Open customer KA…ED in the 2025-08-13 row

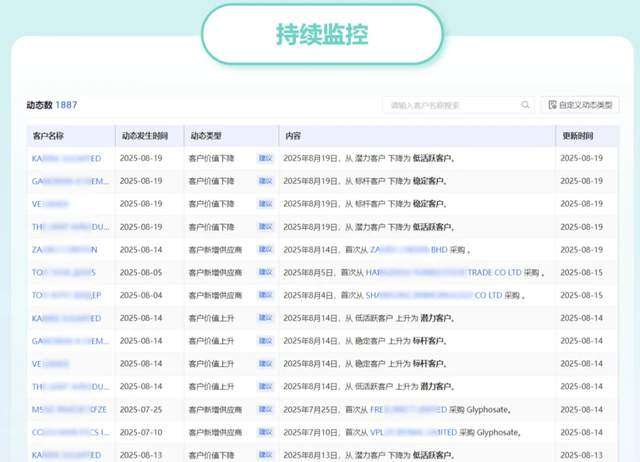click(67, 455)
